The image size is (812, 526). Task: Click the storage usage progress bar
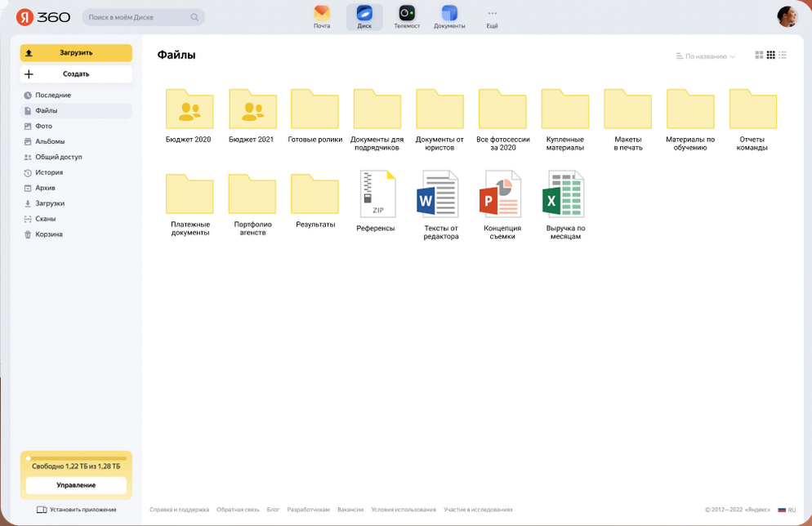(76, 458)
